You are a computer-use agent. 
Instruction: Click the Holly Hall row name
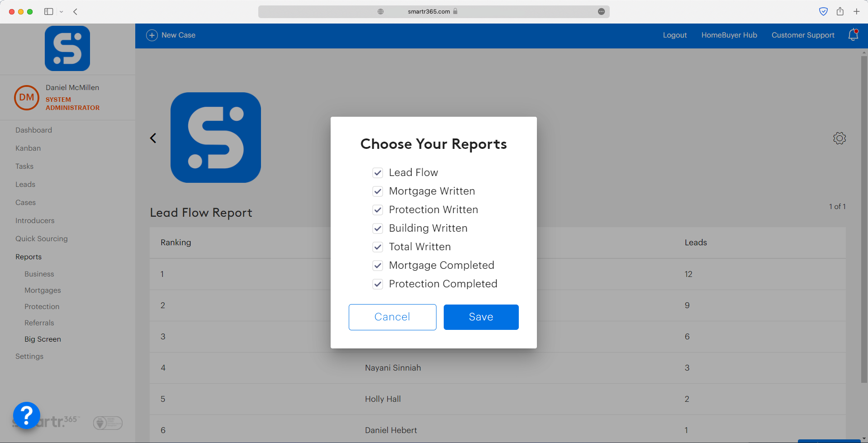[383, 399]
